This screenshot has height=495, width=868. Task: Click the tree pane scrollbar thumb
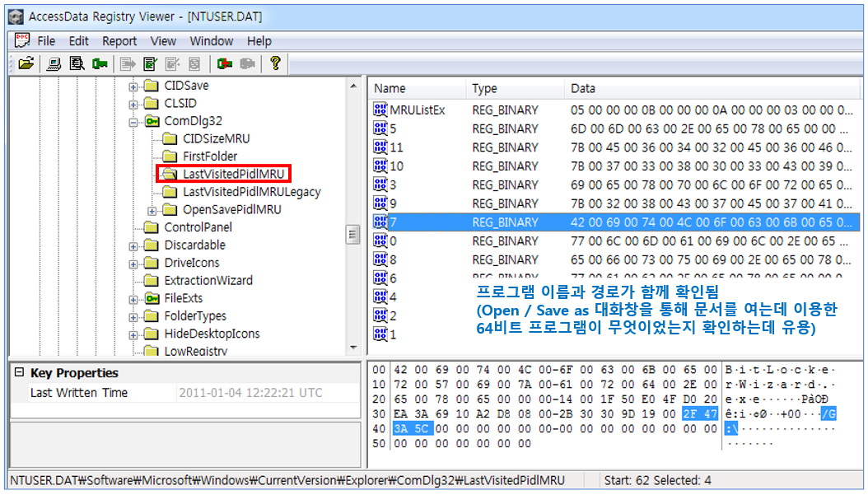pyautogui.click(x=352, y=234)
